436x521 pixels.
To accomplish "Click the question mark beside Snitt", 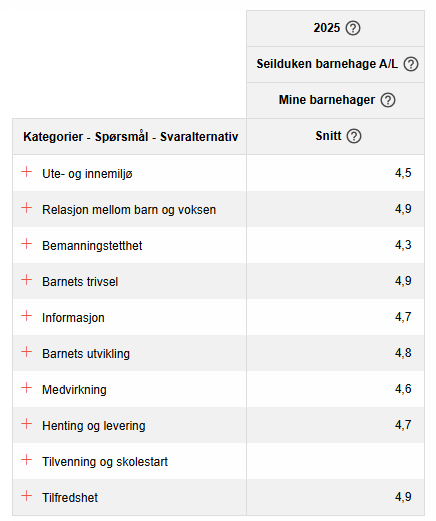I will coord(354,136).
